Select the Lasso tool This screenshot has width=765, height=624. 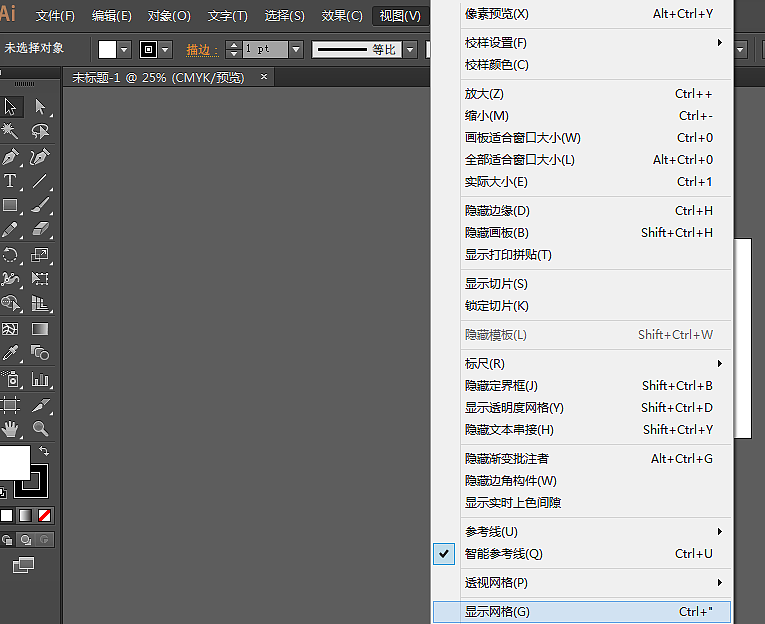(x=40, y=131)
